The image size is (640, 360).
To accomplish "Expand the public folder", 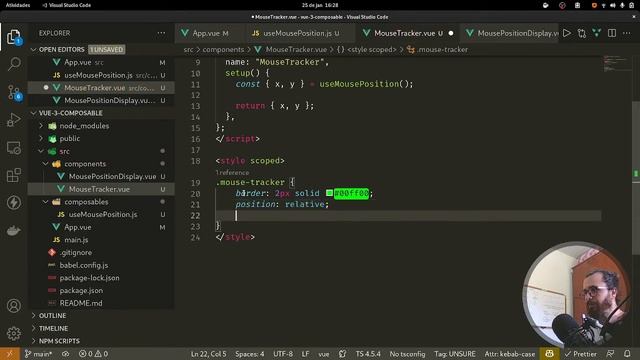I will (x=41, y=138).
